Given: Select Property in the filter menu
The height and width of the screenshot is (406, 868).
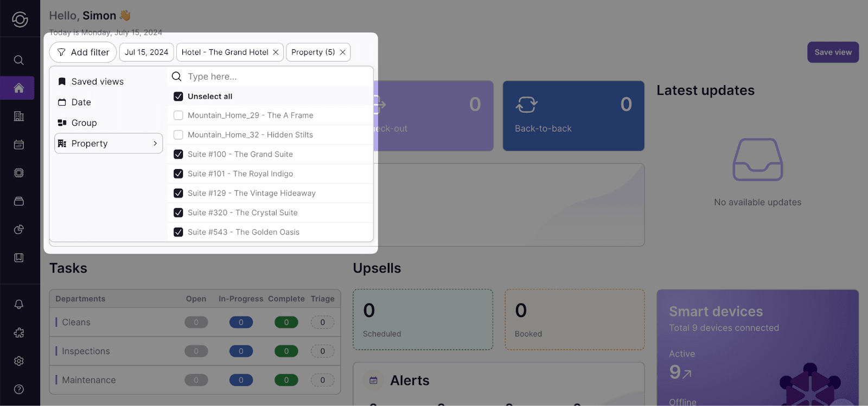Looking at the screenshot, I should click(x=108, y=143).
